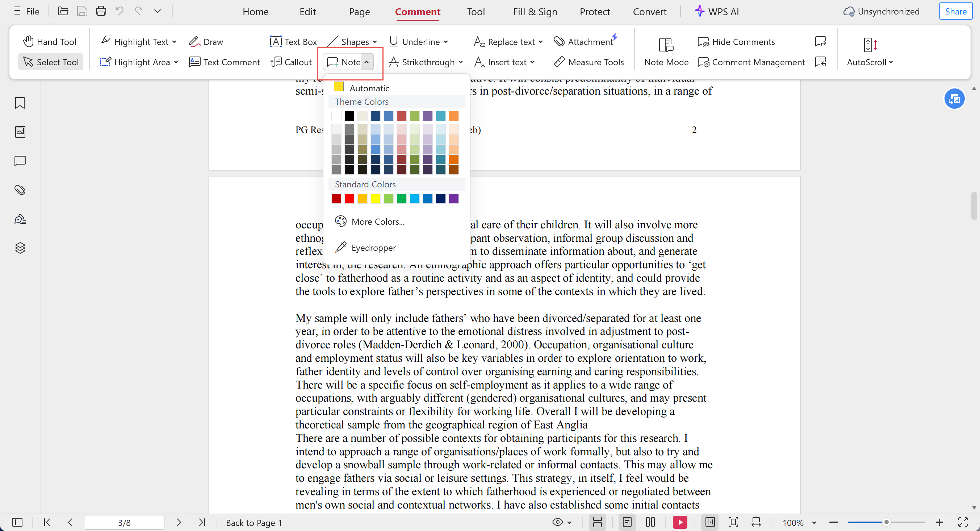Image resolution: width=980 pixels, height=531 pixels.
Task: Choose the Draw pencil tool
Action: pyautogui.click(x=206, y=41)
